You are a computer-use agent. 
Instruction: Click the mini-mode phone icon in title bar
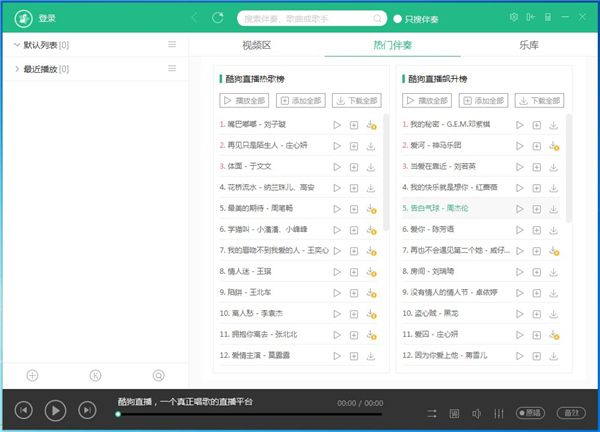pos(548,17)
